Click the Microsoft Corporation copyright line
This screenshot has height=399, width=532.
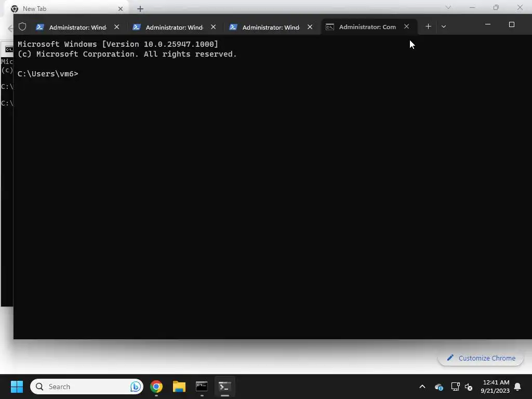pos(127,54)
